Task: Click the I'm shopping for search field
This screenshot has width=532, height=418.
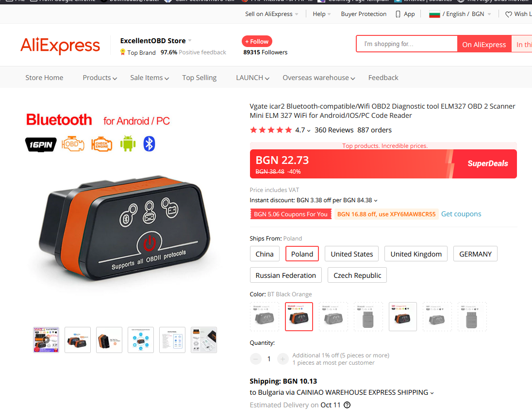Action: coord(407,44)
